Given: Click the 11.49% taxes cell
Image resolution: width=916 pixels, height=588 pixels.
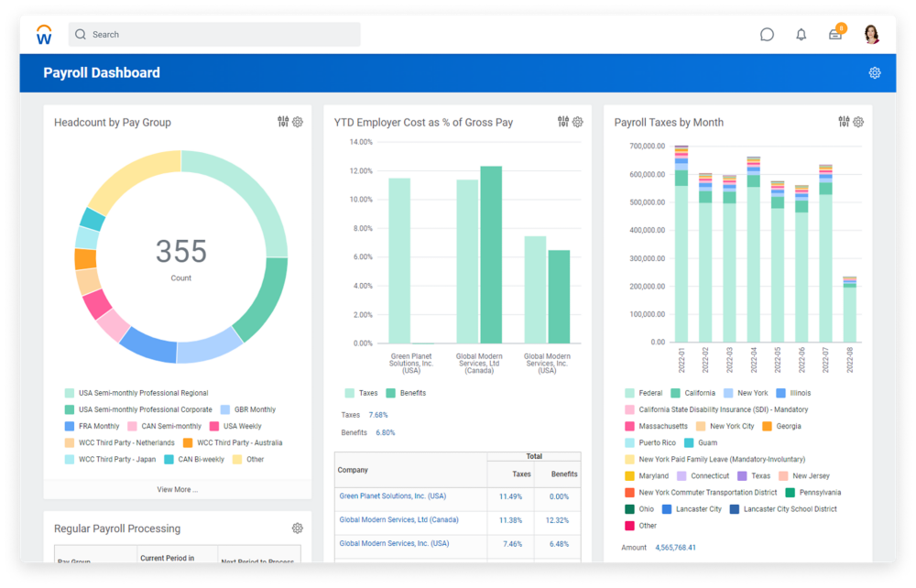Looking at the screenshot, I should click(510, 497).
